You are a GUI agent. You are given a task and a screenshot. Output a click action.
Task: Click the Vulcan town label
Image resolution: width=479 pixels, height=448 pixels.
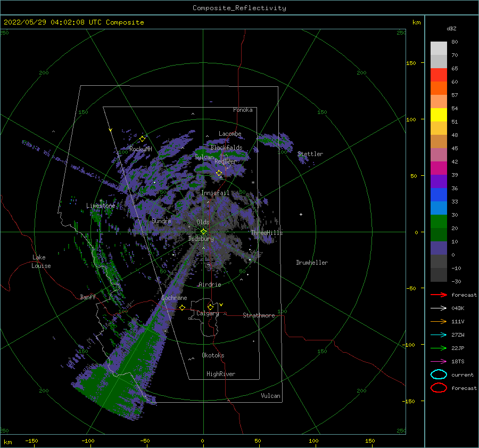[x=271, y=396]
